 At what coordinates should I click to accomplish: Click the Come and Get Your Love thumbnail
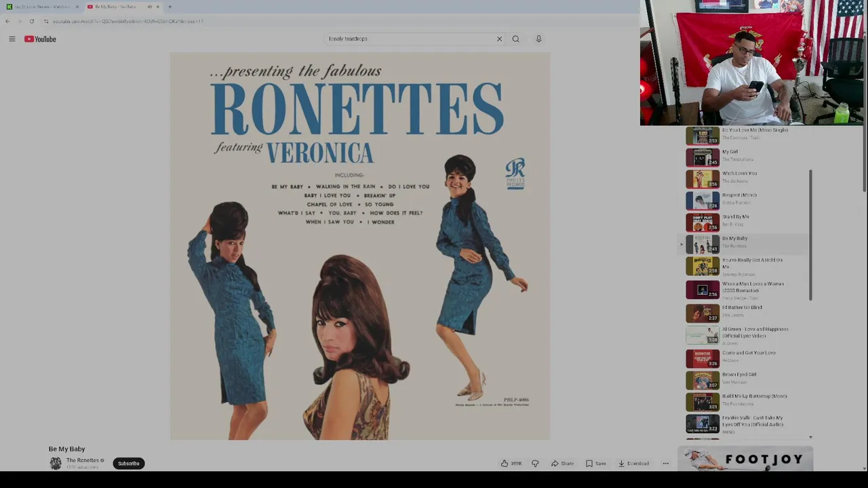coord(703,359)
